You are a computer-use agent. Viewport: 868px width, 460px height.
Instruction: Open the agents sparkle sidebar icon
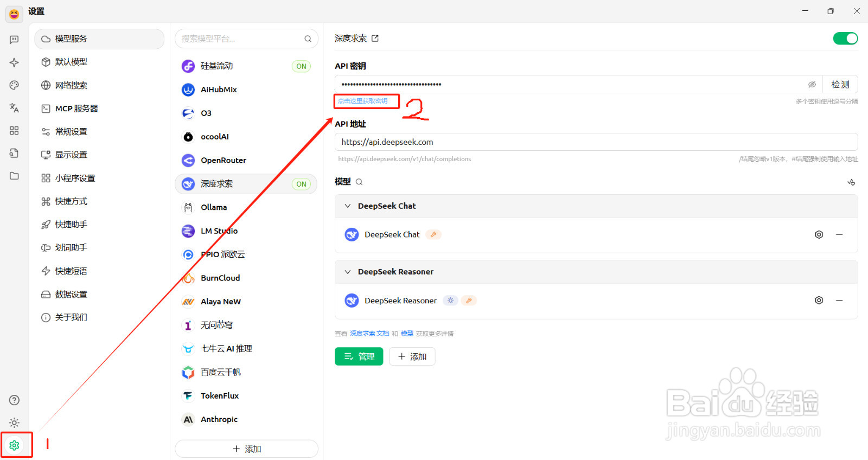point(14,62)
